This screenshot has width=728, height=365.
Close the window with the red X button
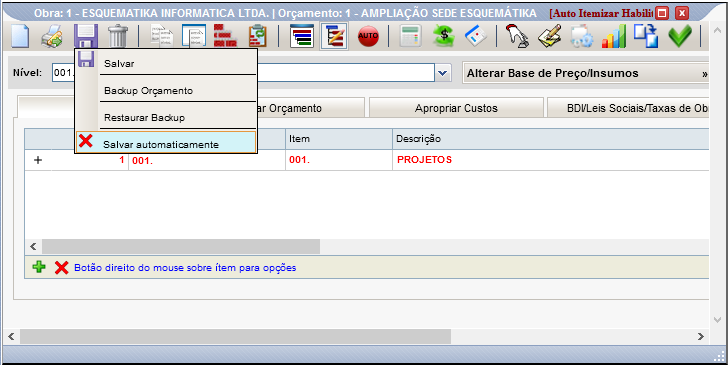point(682,13)
